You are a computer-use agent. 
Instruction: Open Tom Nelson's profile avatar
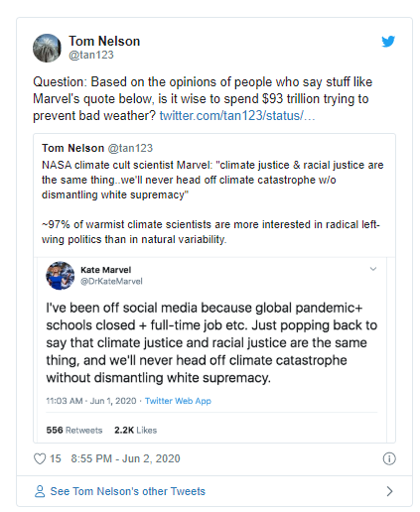pos(47,48)
